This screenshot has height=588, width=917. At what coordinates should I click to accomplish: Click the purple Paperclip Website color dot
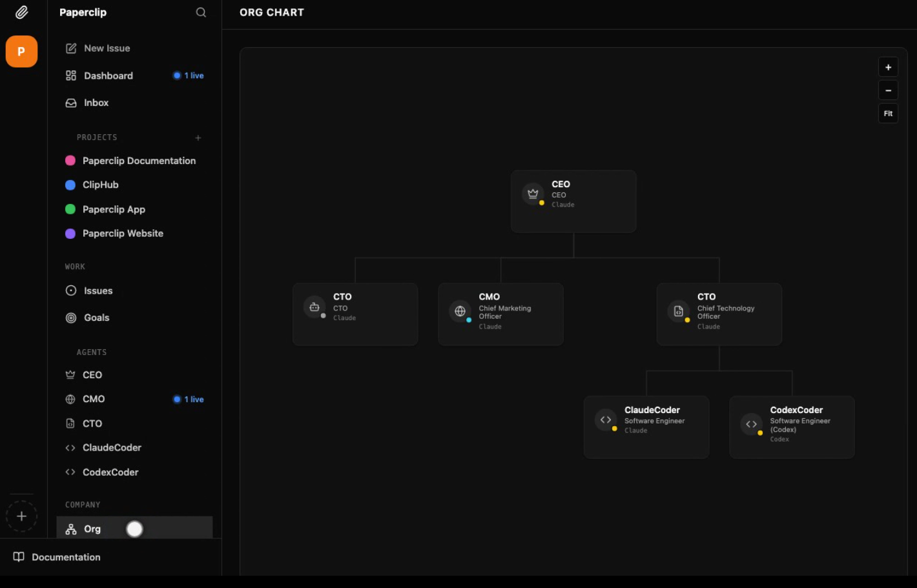point(70,234)
